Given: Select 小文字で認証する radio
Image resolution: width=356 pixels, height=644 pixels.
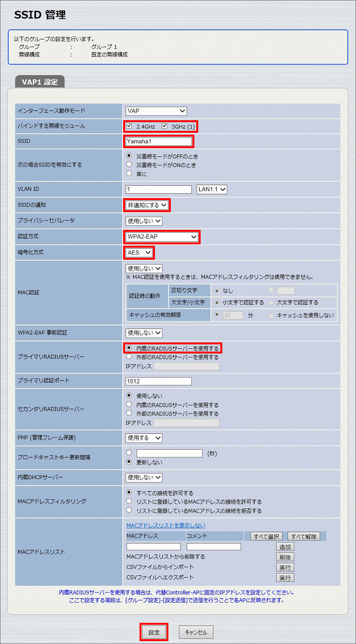Looking at the screenshot, I should [x=216, y=303].
